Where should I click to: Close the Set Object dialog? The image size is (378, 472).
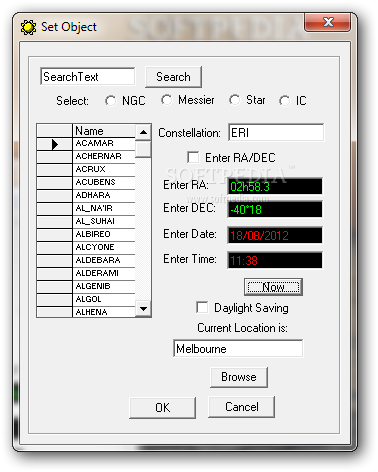328,23
